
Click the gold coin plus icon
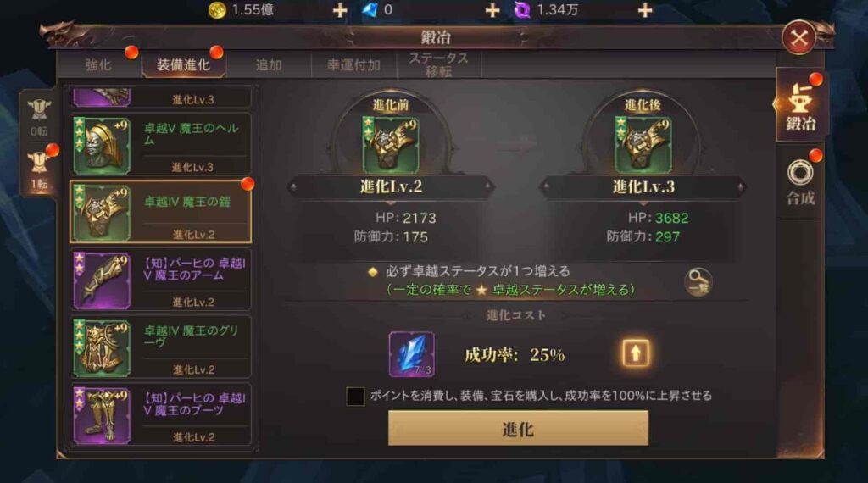(x=340, y=10)
